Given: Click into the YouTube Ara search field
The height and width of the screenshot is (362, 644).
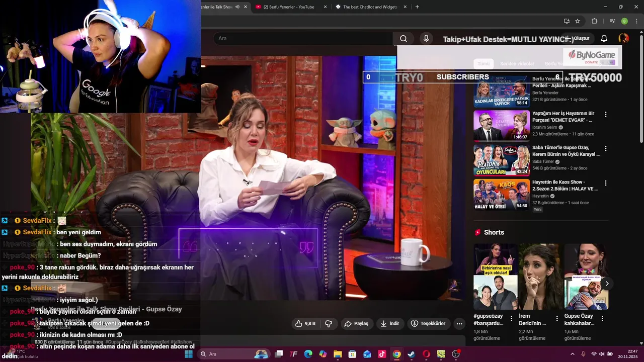Looking at the screenshot, I should tap(303, 38).
